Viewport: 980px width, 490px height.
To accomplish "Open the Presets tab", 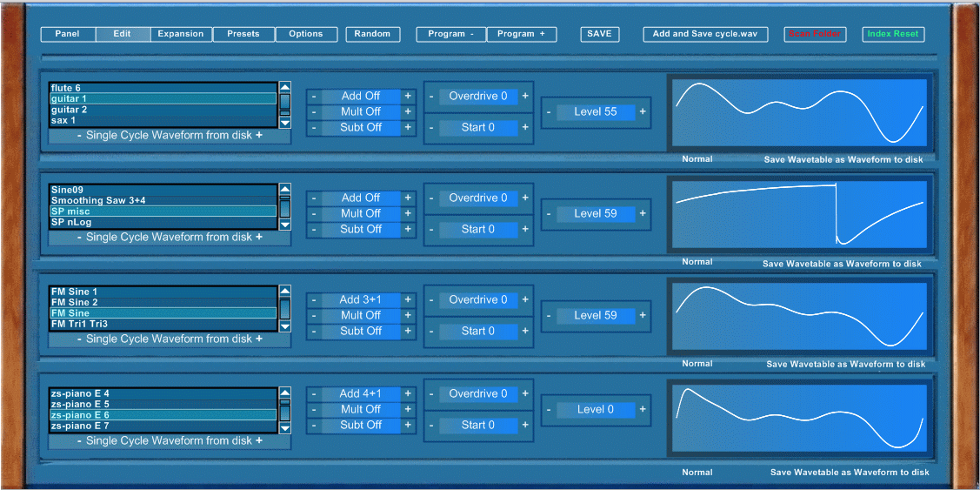I will point(243,35).
